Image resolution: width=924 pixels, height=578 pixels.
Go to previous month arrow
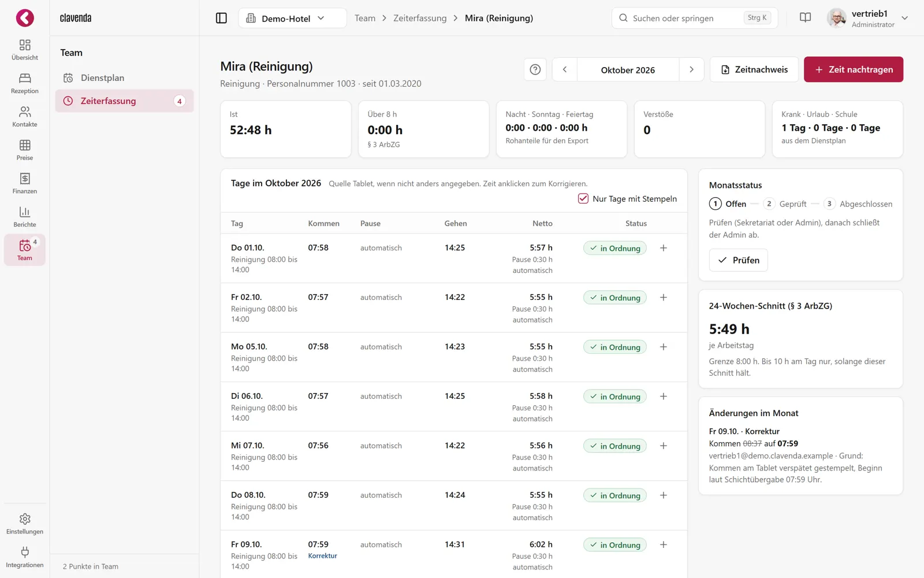pyautogui.click(x=565, y=69)
